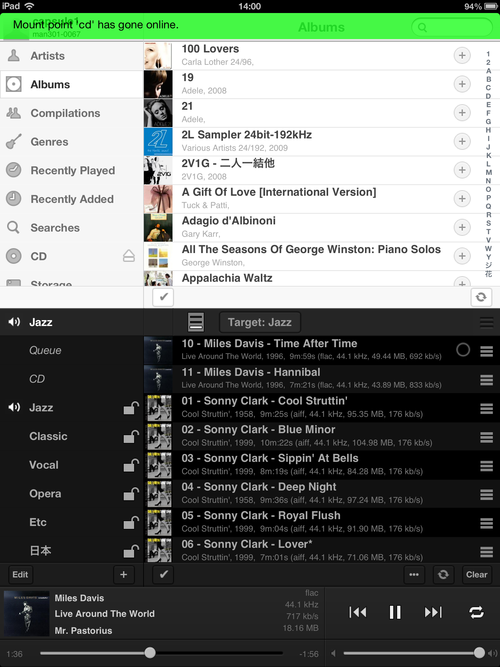Add All The Seasons Of George Winston

[462, 256]
